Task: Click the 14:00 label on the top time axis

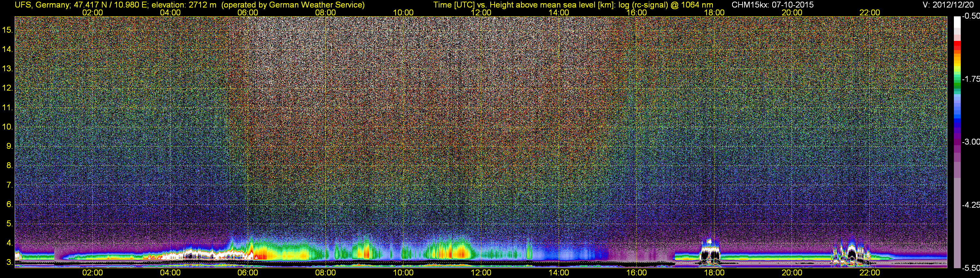Action: [x=559, y=12]
